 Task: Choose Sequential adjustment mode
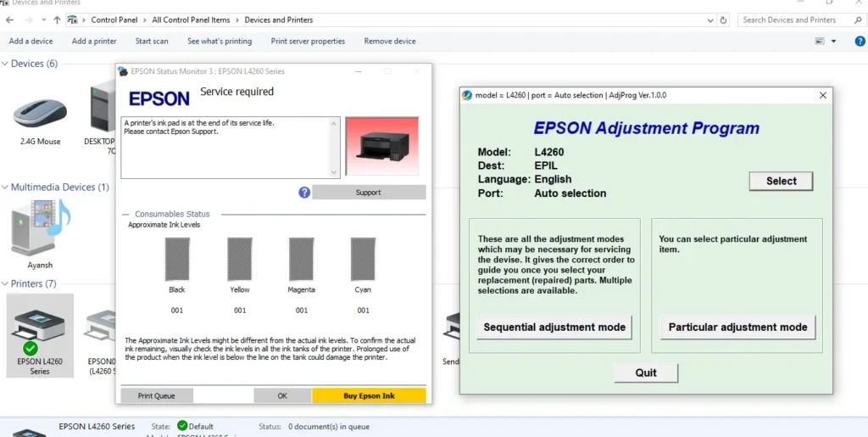point(554,327)
